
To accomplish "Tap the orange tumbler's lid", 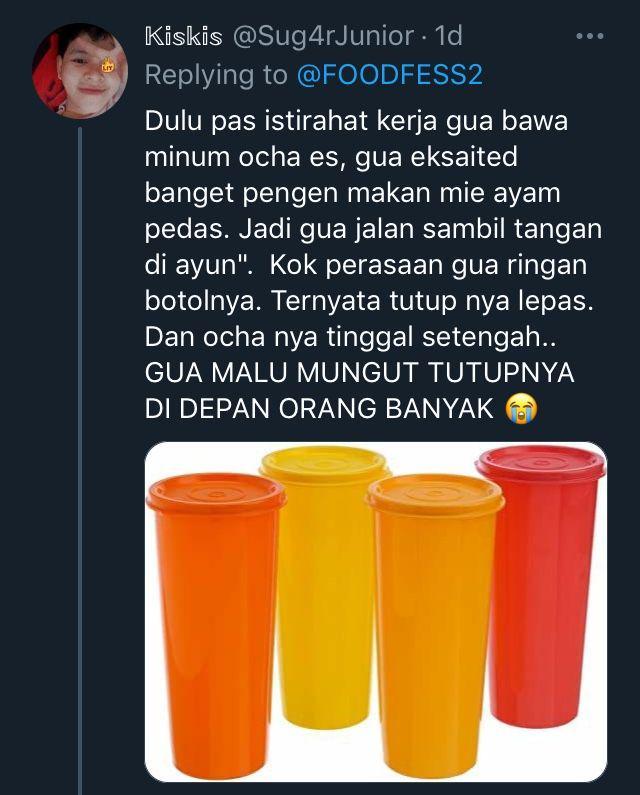I will [x=216, y=493].
